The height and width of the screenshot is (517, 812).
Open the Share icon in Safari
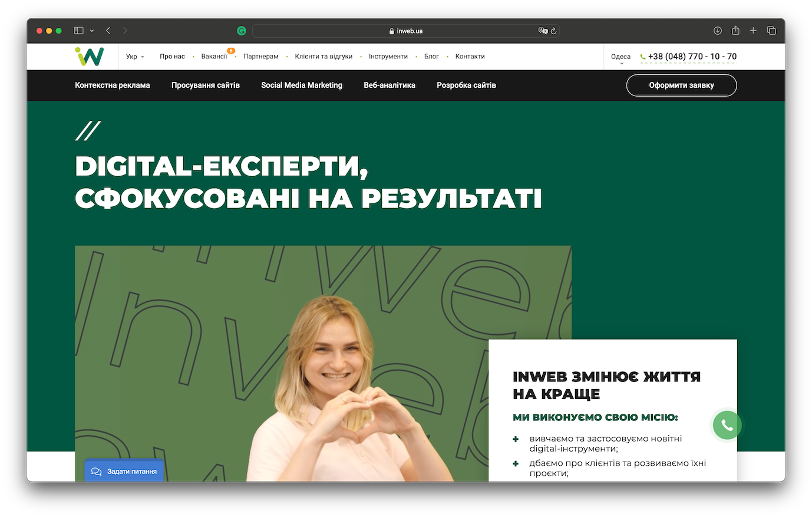[x=735, y=30]
